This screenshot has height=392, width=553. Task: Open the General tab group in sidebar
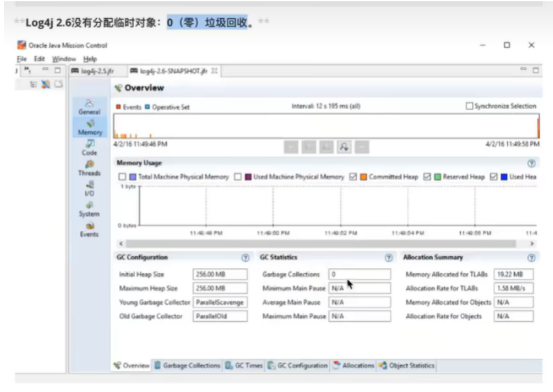[x=90, y=107]
